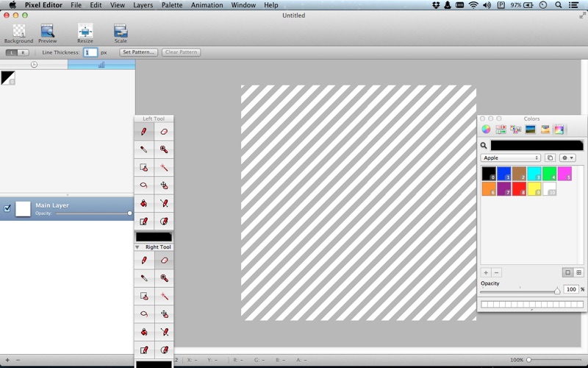Choose the Magic Wand in the Left Tool panel

164,168
